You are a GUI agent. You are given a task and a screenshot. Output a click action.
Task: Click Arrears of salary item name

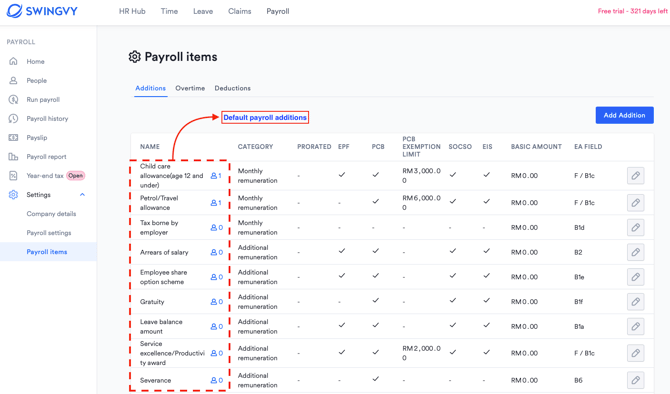coord(164,252)
